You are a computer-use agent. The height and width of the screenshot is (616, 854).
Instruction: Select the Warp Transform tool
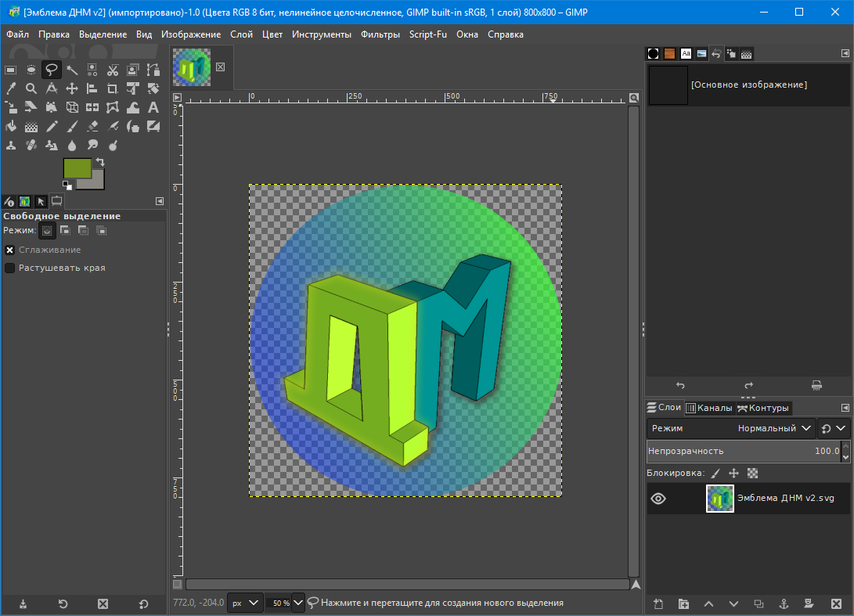tap(133, 108)
